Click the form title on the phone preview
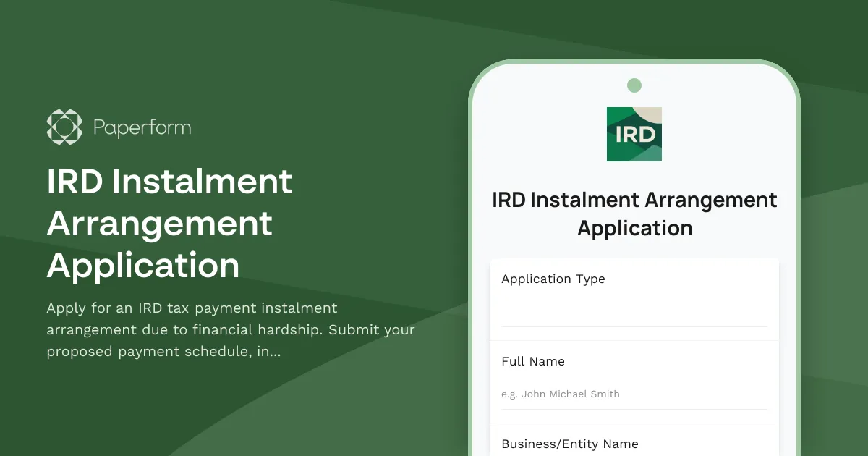Image resolution: width=868 pixels, height=456 pixels. coord(634,214)
